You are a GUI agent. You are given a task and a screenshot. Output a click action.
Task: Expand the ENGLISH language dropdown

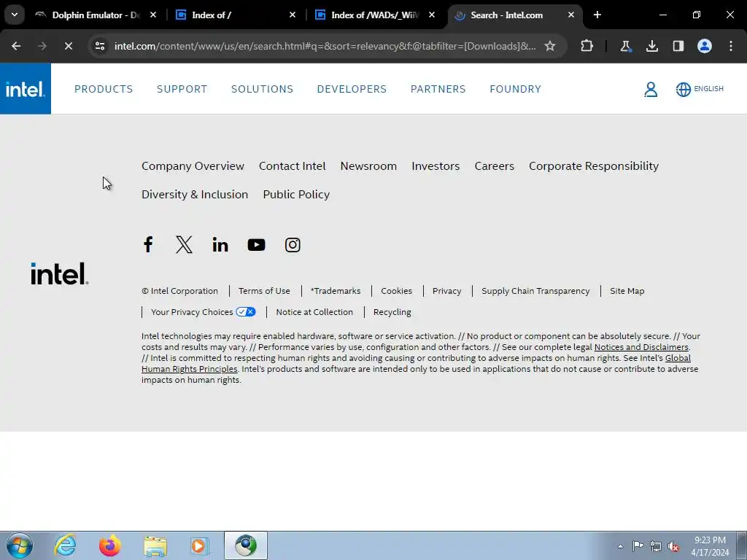708,88
